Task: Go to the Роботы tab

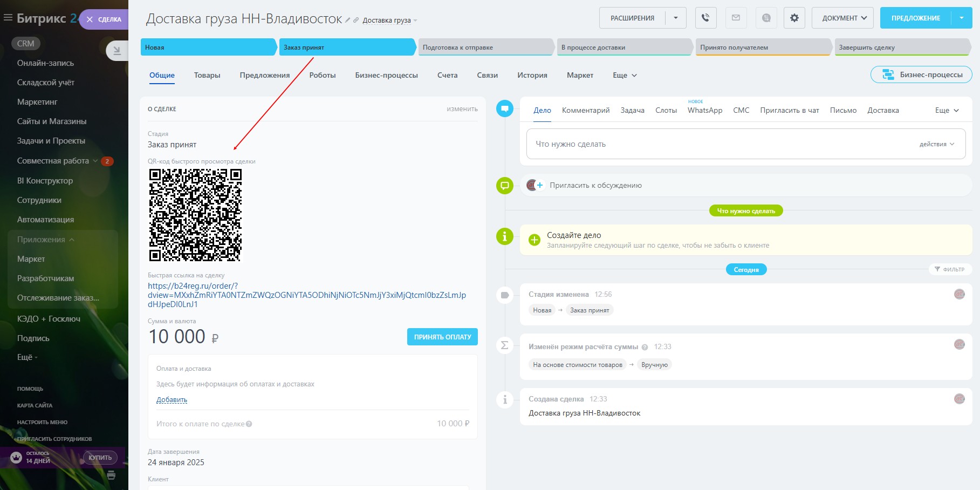Action: click(x=323, y=76)
